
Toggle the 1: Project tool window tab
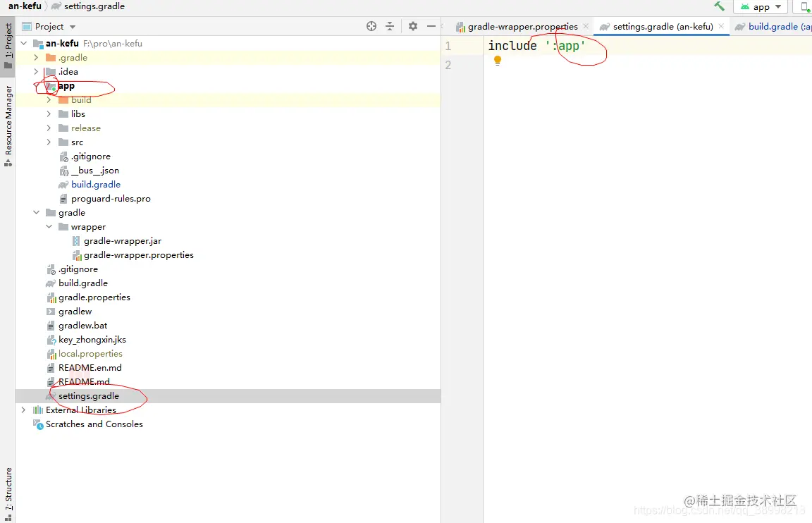click(x=8, y=46)
